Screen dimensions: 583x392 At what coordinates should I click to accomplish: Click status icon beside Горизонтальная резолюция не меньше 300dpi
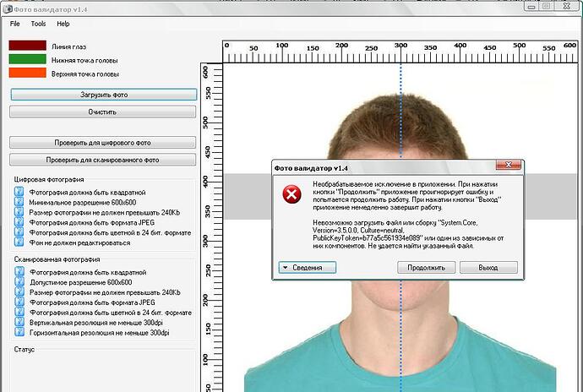click(x=19, y=332)
